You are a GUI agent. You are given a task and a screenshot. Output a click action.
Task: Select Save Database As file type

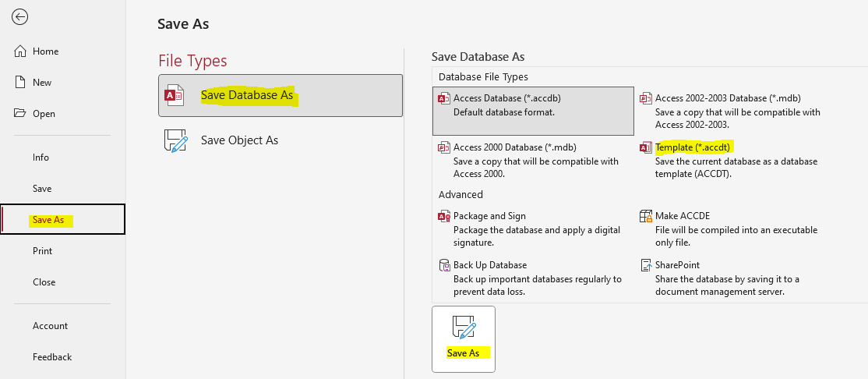coord(280,95)
